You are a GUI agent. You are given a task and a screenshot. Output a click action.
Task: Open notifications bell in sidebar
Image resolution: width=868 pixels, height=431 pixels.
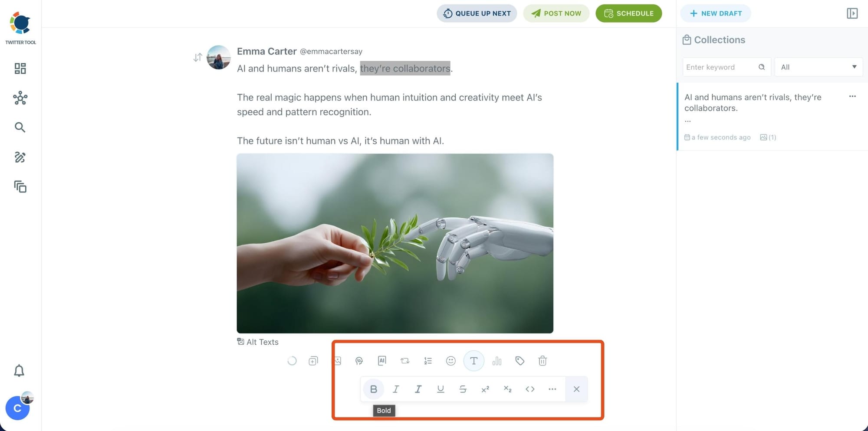[19, 371]
